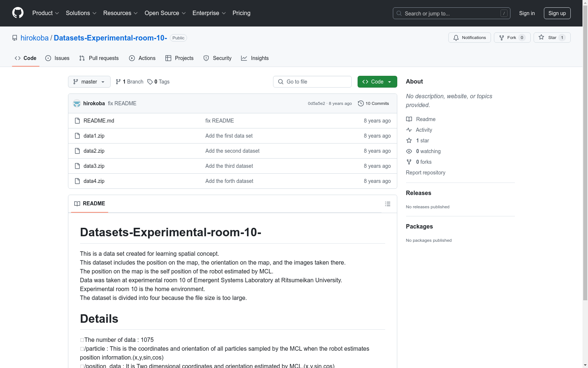588x368 pixels.
Task: Click the 0d5a5e2 commit hash
Action: click(316, 103)
